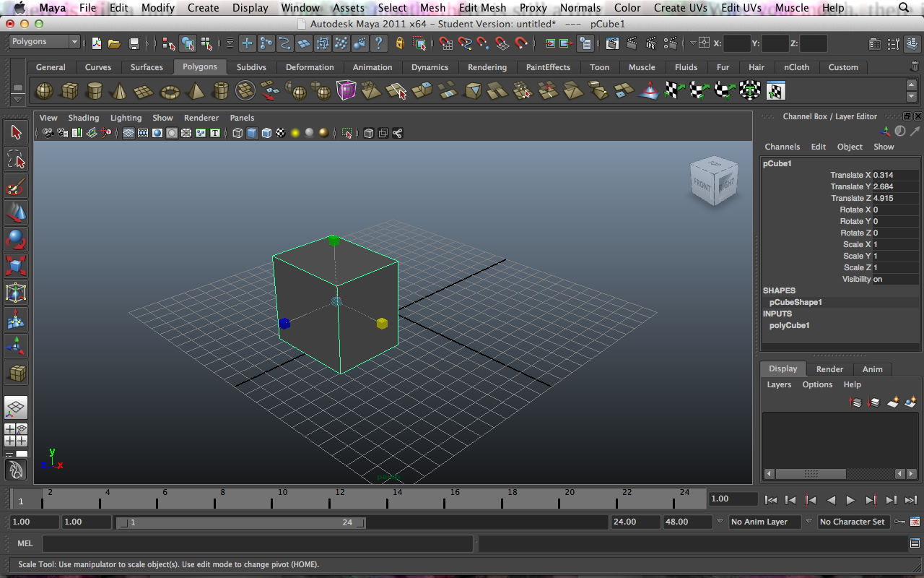The image size is (924, 578).
Task: Toggle wireframe on shaded display
Action: pos(266,133)
